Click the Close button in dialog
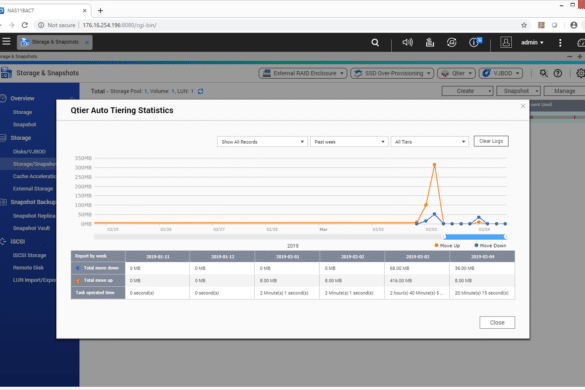 [x=497, y=322]
